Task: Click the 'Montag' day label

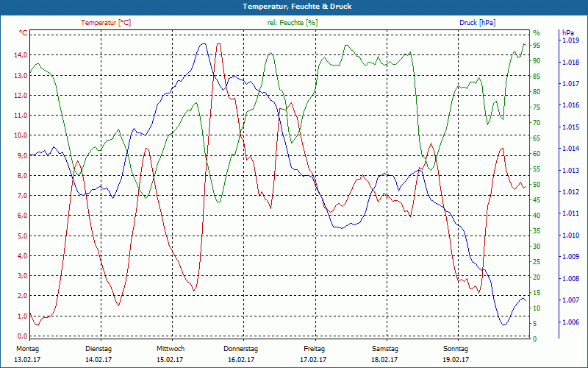Action: [x=28, y=348]
